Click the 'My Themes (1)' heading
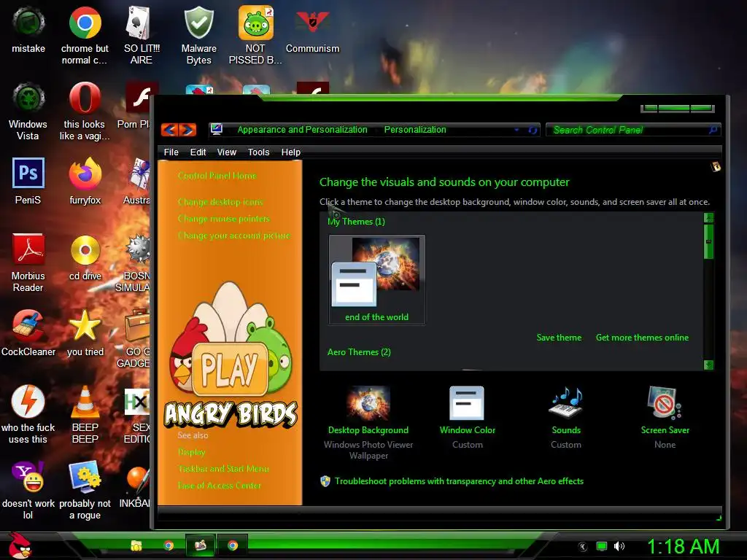 356,222
